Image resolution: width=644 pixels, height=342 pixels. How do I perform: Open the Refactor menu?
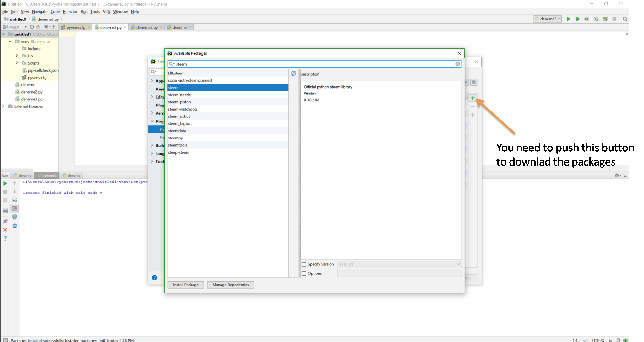[70, 12]
